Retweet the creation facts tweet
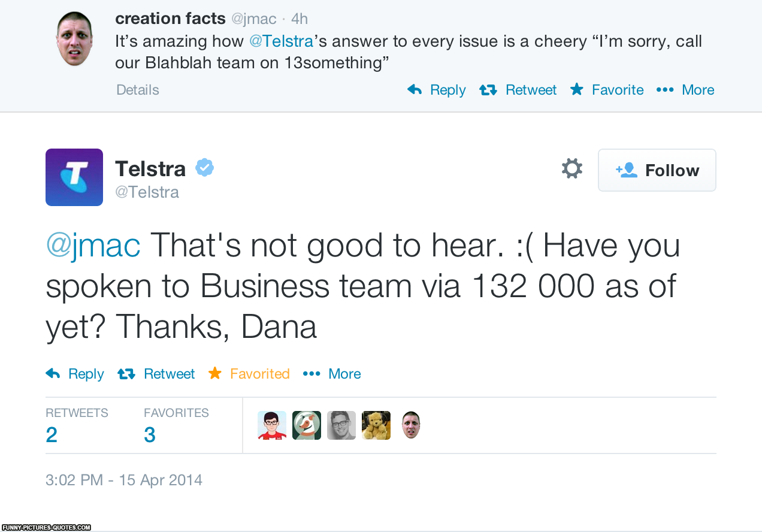 point(518,90)
